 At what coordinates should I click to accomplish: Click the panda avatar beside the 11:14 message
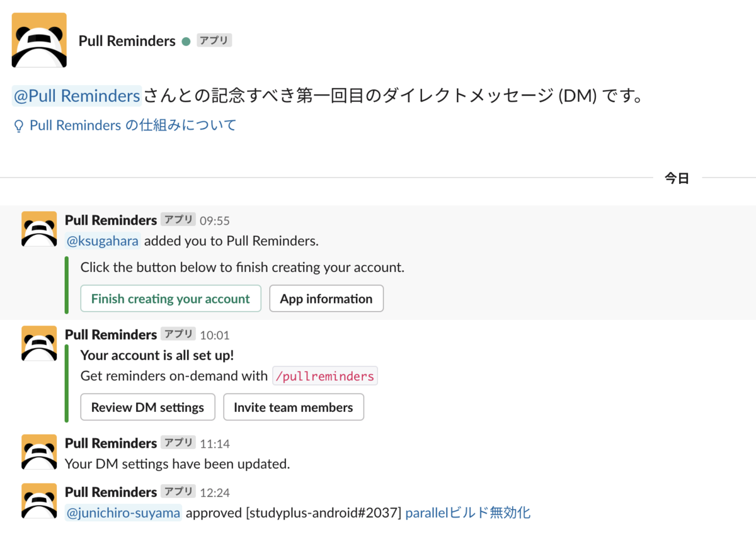point(39,451)
